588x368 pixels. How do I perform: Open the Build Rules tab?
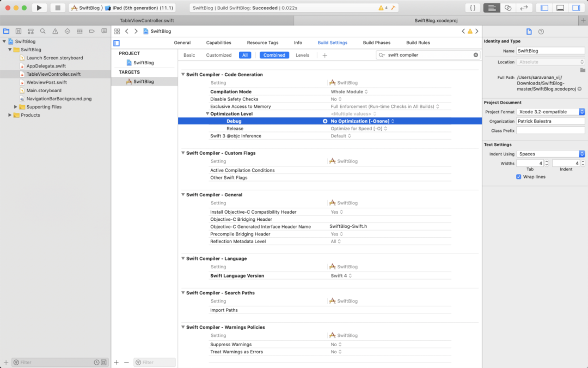click(418, 43)
